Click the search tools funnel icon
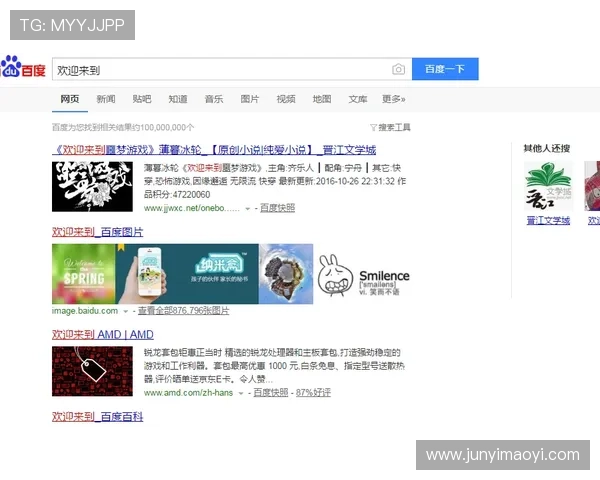 point(373,127)
